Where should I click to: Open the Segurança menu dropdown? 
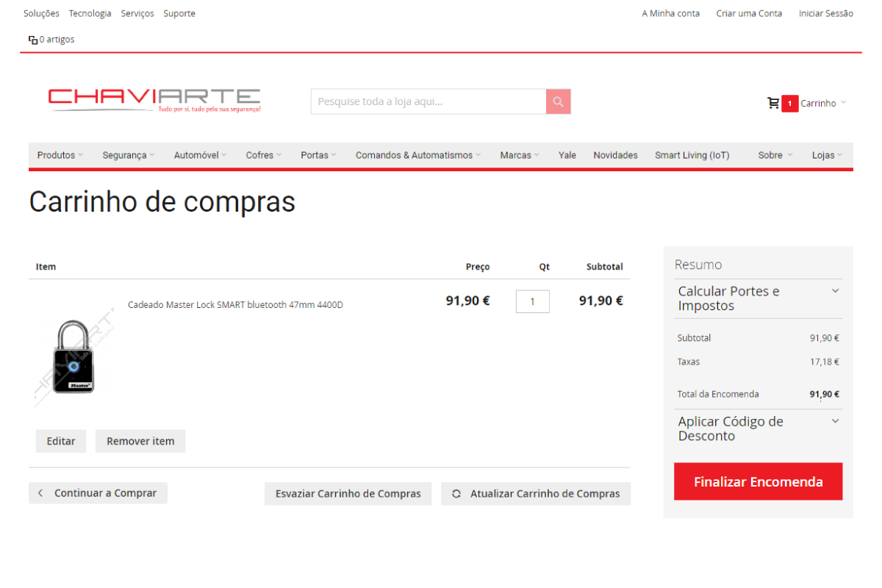(129, 155)
